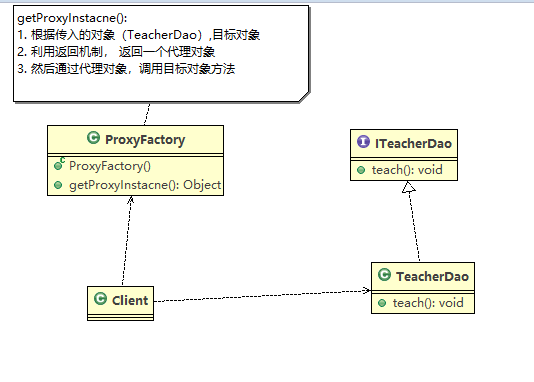
Task: Select the TeacherDao class title
Action: [x=432, y=276]
